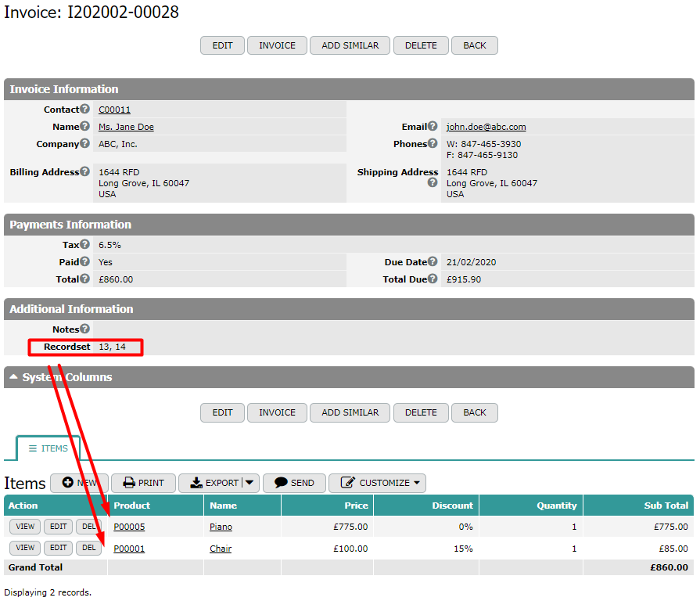700x601 pixels.
Task: Open contact link C00011
Action: (x=114, y=110)
